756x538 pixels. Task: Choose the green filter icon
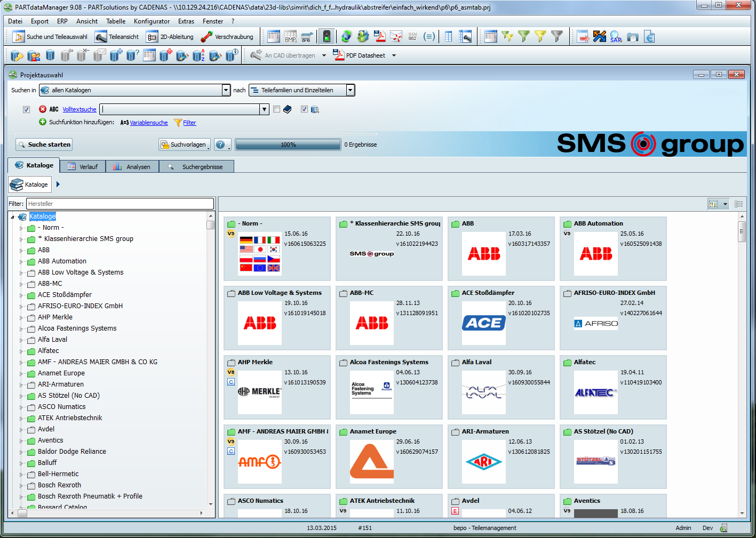coord(523,36)
